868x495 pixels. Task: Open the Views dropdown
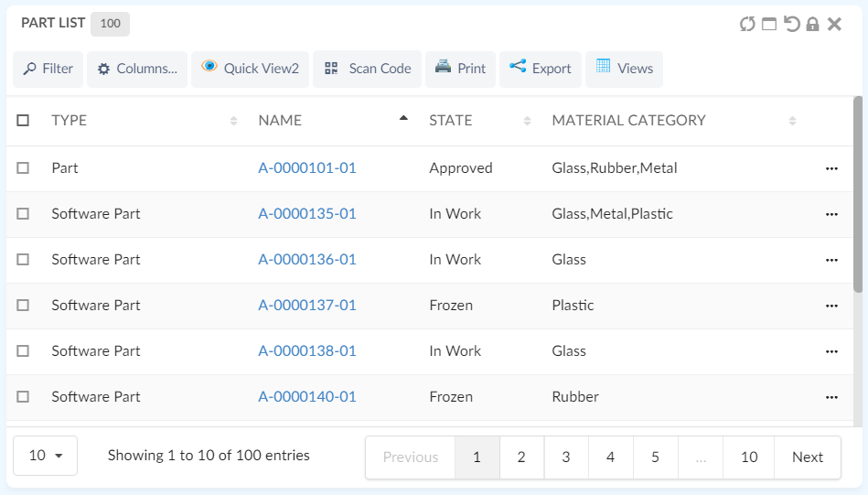coord(624,69)
